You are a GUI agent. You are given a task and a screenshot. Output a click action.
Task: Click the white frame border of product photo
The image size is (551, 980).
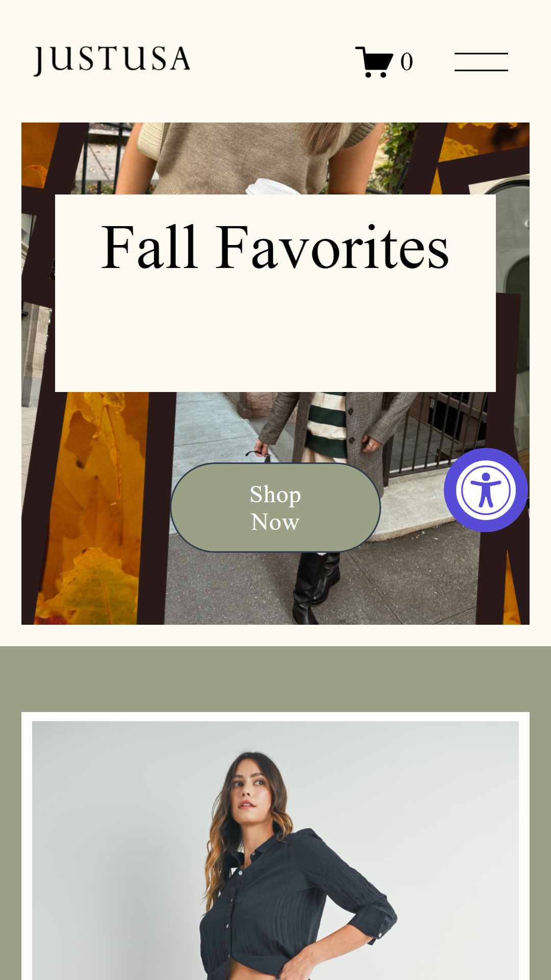[x=275, y=717]
